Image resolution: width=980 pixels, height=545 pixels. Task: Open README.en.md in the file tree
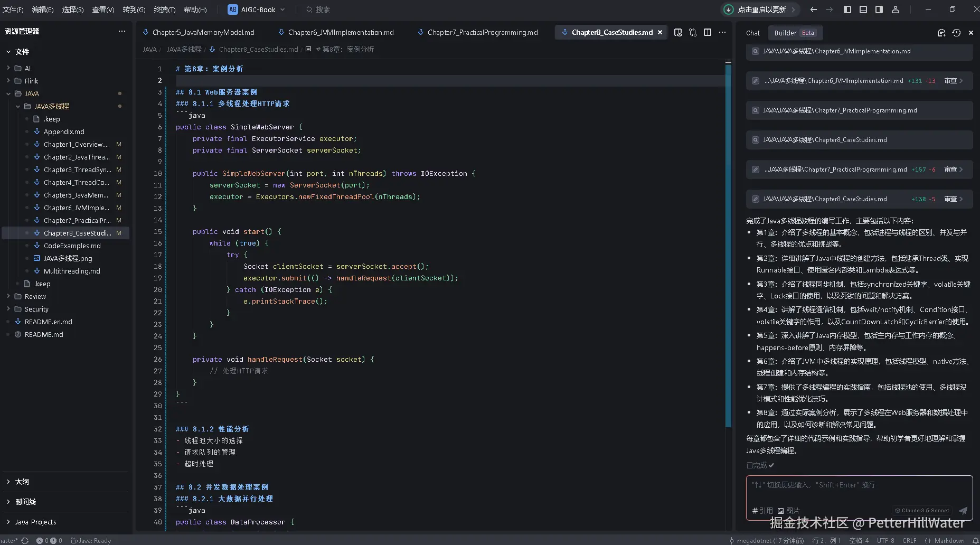click(x=48, y=322)
